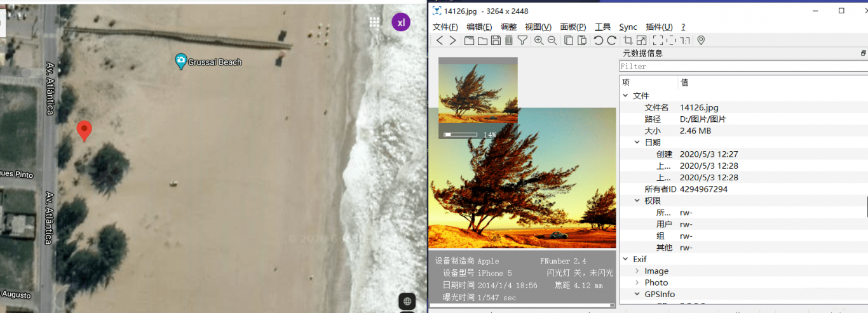Collapse the 文件 metadata section
The width and height of the screenshot is (868, 313).
point(626,96)
